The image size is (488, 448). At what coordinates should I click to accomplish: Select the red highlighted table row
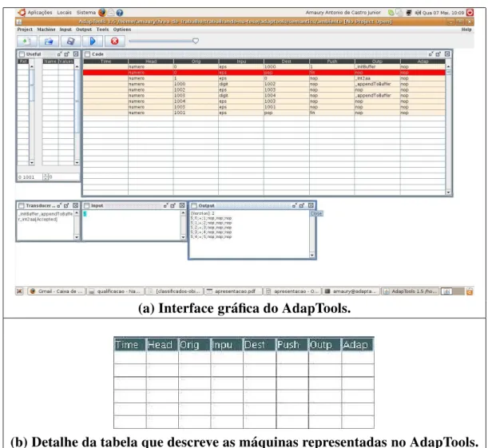[x=264, y=73]
